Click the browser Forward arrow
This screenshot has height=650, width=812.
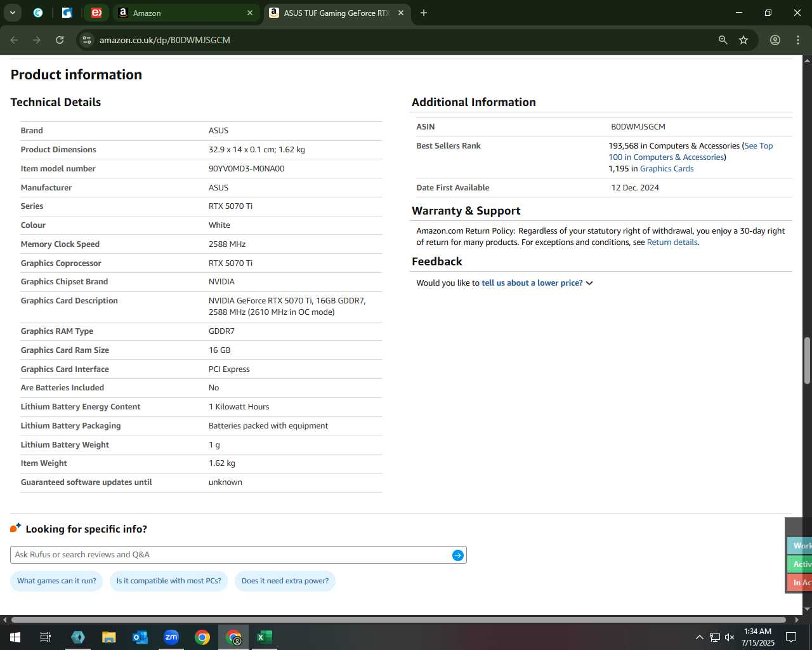[37, 40]
